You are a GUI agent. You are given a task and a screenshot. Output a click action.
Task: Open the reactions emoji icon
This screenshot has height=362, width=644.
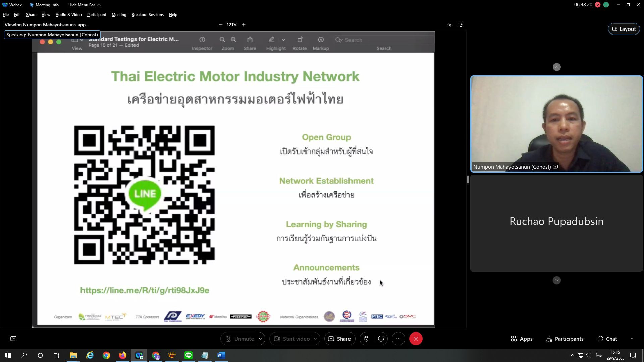click(381, 339)
